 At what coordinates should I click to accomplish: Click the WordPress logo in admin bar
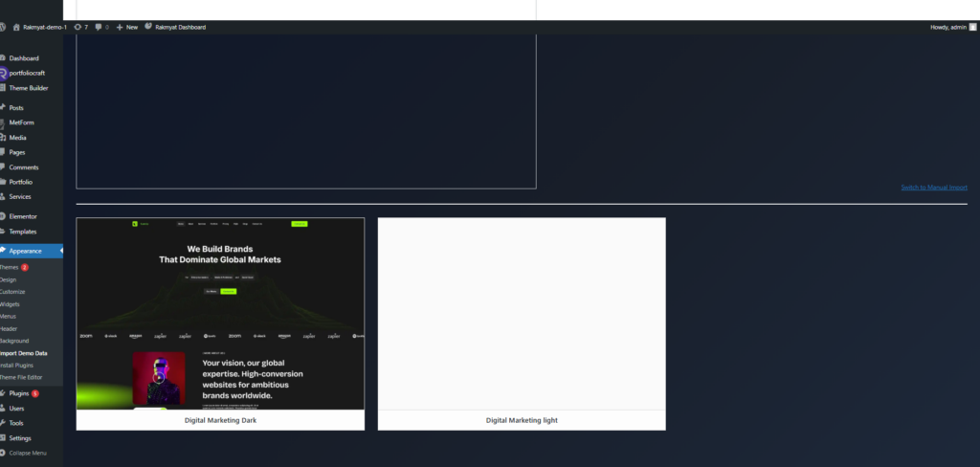(4, 27)
